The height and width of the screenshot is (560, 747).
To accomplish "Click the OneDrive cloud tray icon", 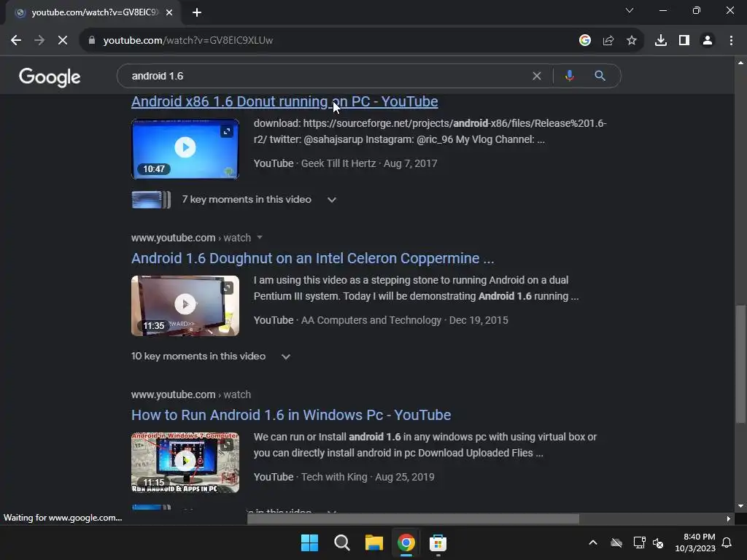I will click(x=616, y=542).
